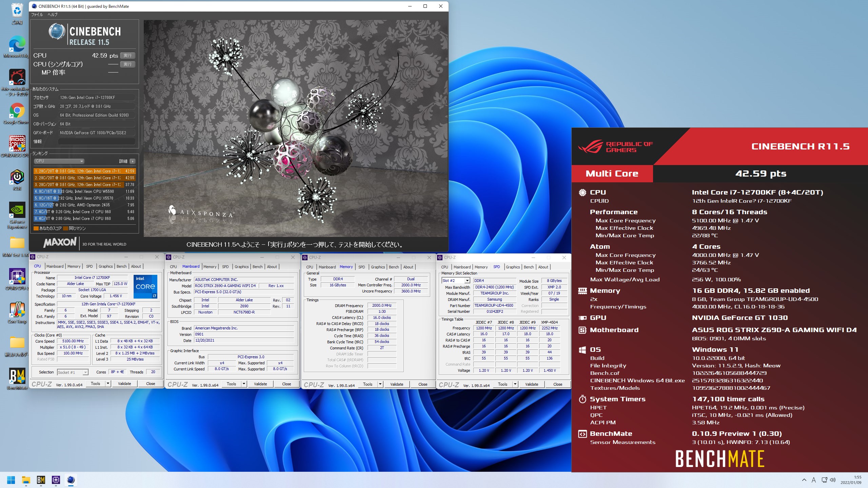
Task: Open the RAM Test folder icon
Action: tap(17, 246)
